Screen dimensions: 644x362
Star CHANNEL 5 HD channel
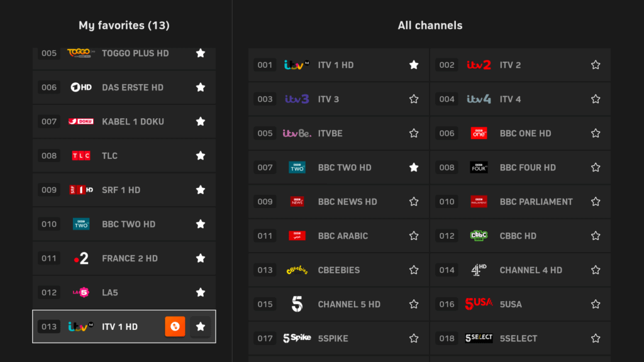pyautogui.click(x=414, y=304)
